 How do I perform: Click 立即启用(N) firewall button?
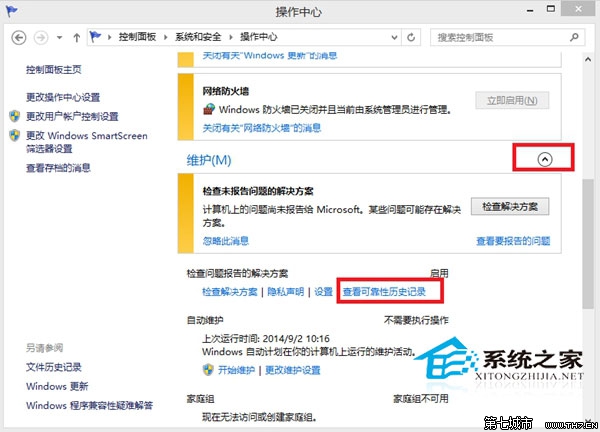click(x=512, y=101)
